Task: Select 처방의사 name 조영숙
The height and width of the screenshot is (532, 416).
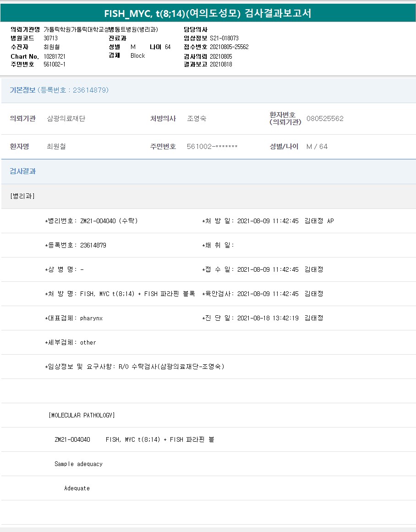Action: 197,119
